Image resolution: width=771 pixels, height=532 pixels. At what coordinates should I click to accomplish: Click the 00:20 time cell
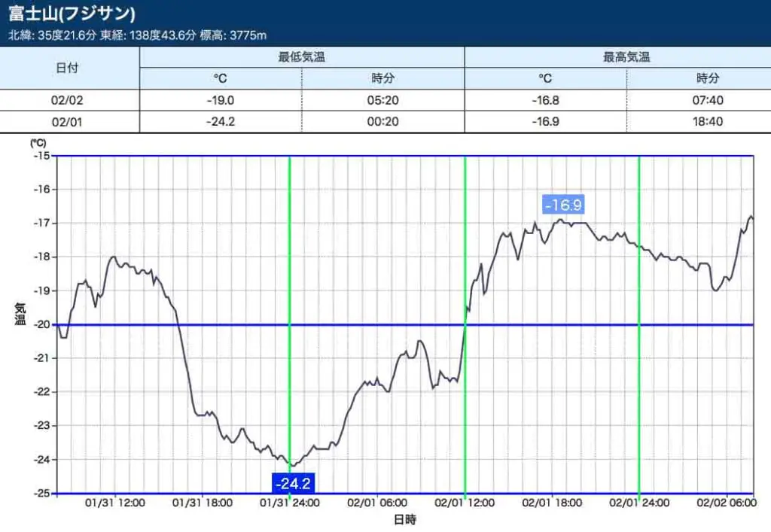[382, 122]
